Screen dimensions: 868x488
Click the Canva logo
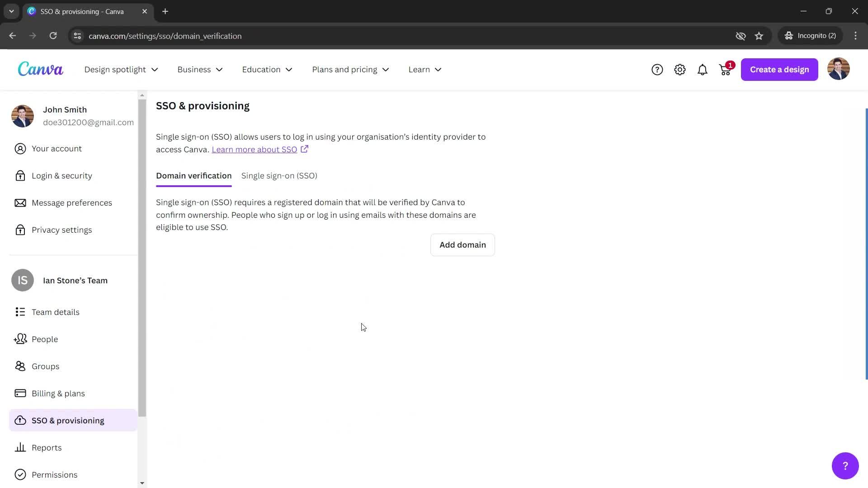point(40,69)
